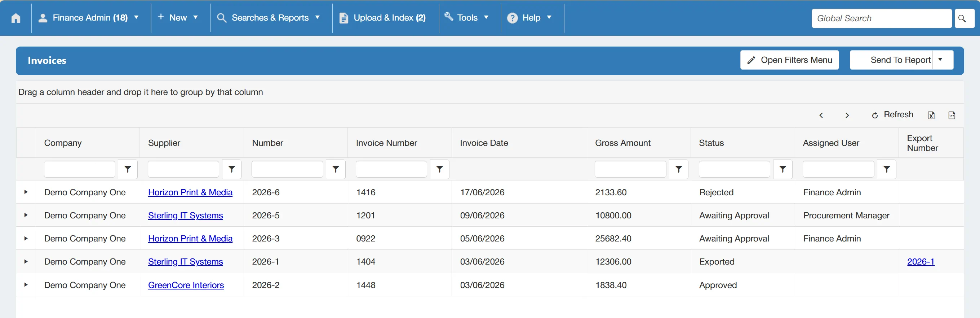Click the Status filter text box

[734, 169]
